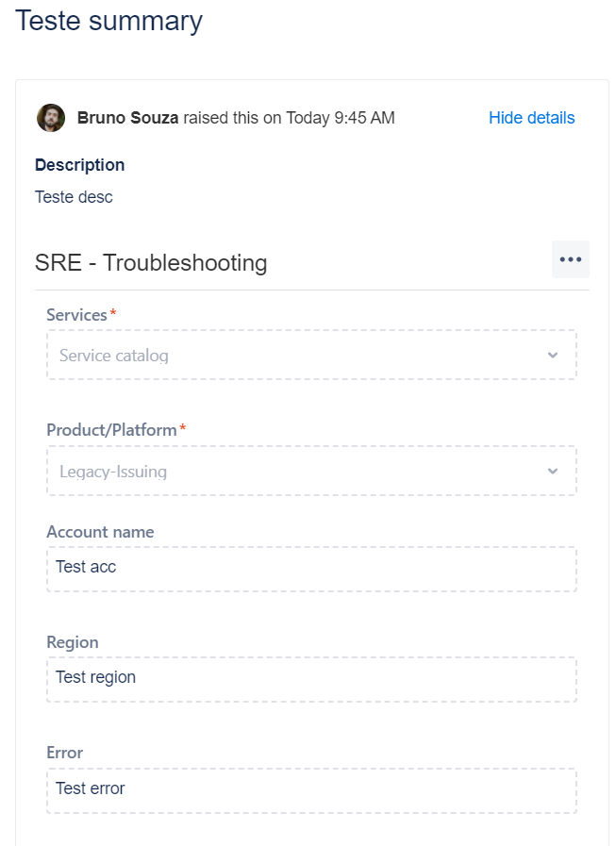Focus the Region field containing Test region
Viewport: 616px width, 846px height.
point(311,679)
